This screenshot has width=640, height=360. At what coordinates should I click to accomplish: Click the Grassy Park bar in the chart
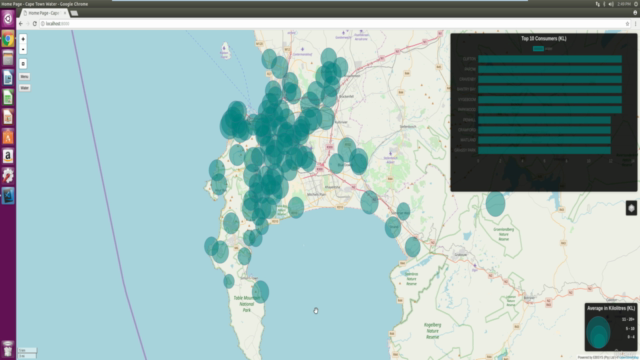click(544, 150)
